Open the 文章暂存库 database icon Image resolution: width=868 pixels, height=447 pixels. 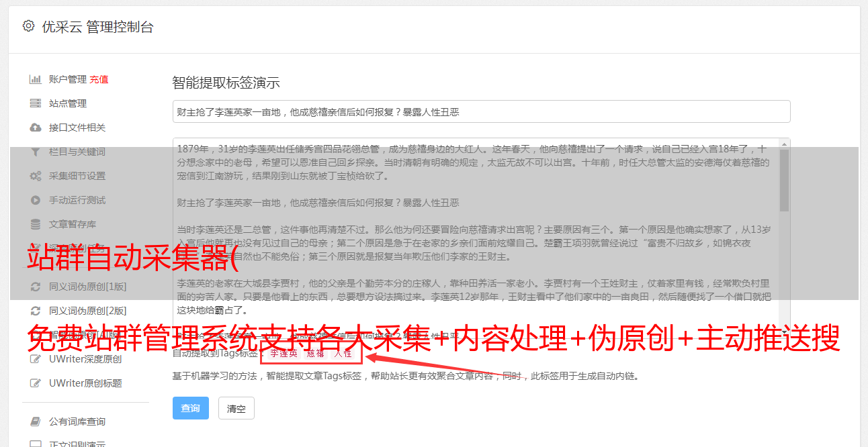click(x=36, y=224)
